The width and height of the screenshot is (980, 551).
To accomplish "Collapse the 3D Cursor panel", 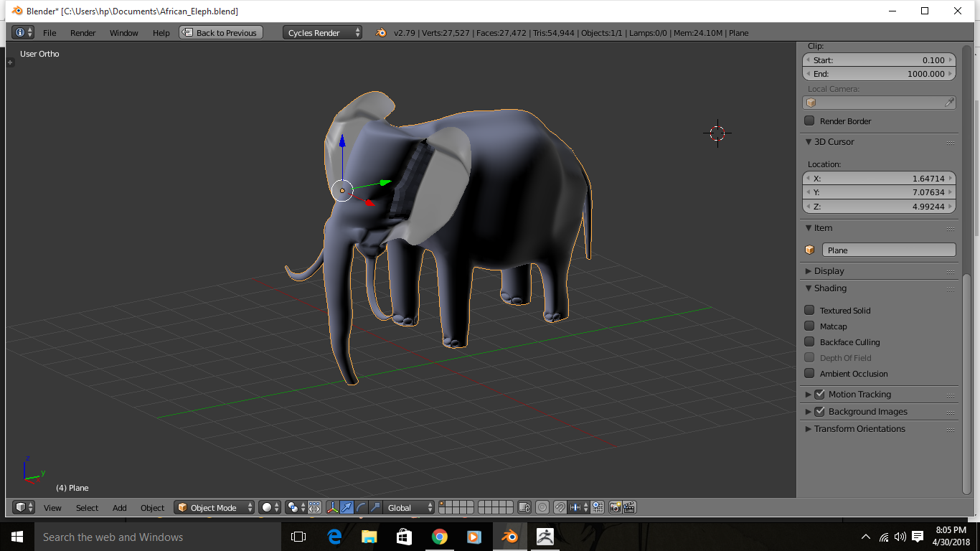I will [x=809, y=141].
